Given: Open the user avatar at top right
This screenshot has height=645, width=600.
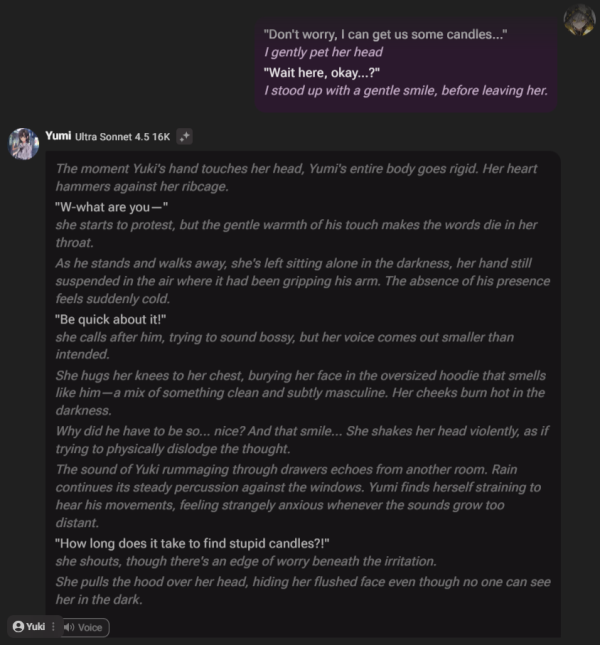Looking at the screenshot, I should [579, 20].
